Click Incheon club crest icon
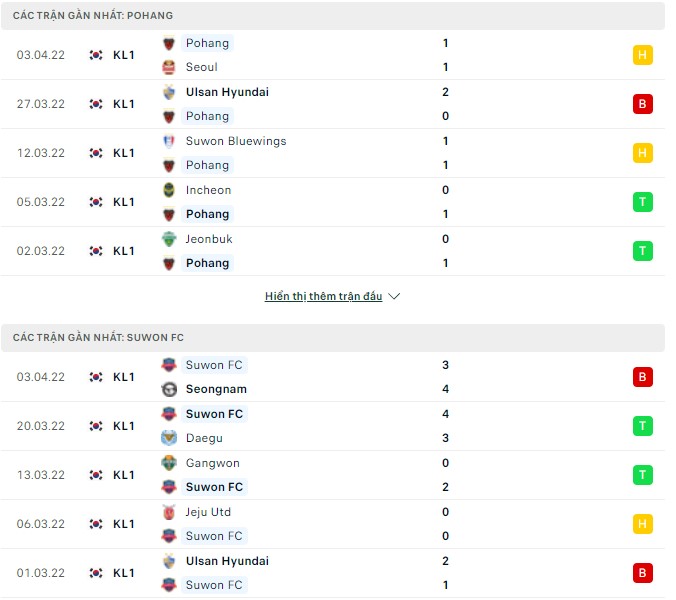Image resolution: width=676 pixels, height=600 pixels. 169,190
